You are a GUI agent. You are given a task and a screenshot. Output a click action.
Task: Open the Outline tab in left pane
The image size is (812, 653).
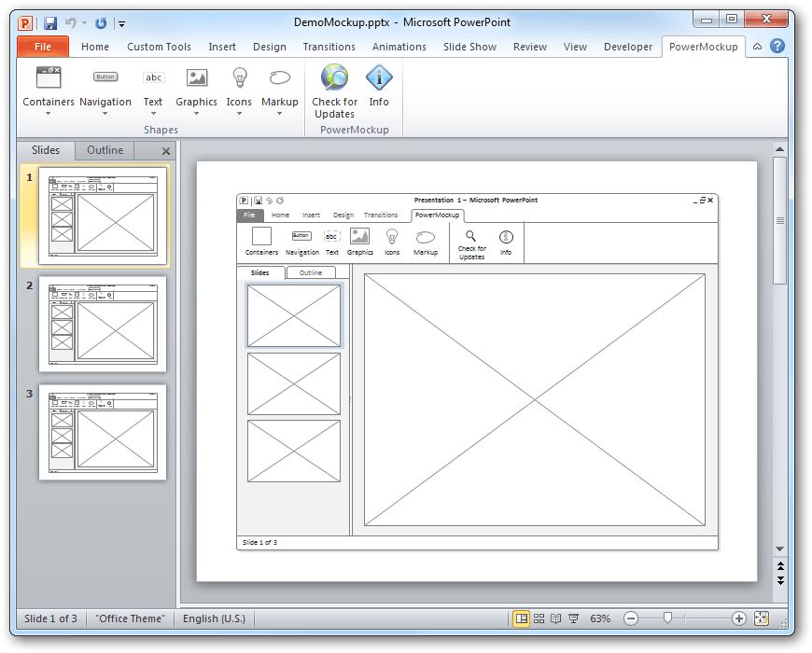(x=105, y=150)
